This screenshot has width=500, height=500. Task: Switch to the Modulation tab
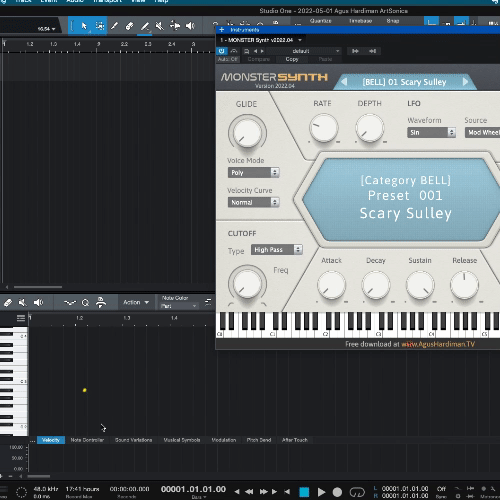224,440
